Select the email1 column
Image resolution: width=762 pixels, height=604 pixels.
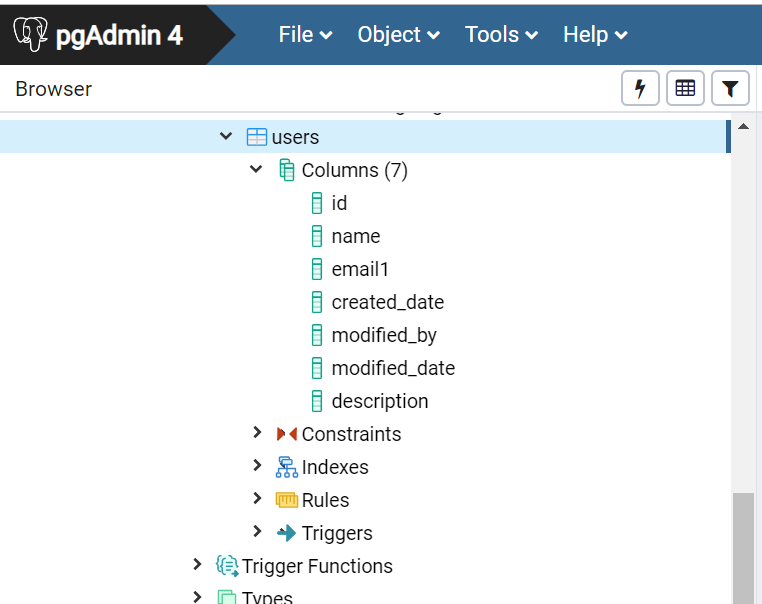(360, 269)
